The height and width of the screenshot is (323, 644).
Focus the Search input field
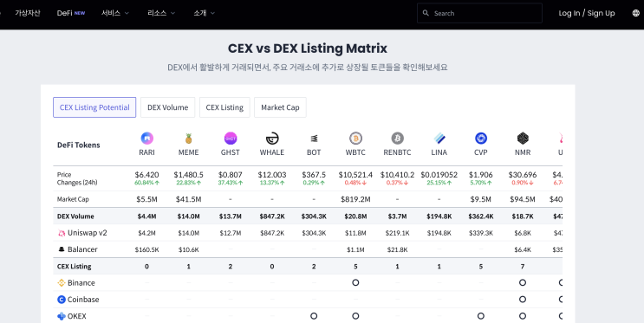[479, 13]
